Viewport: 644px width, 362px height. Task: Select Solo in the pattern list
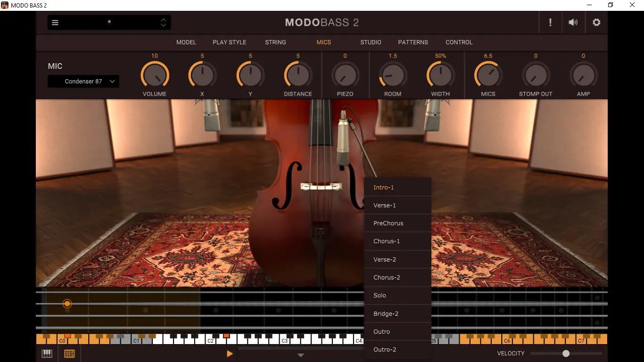click(398, 296)
